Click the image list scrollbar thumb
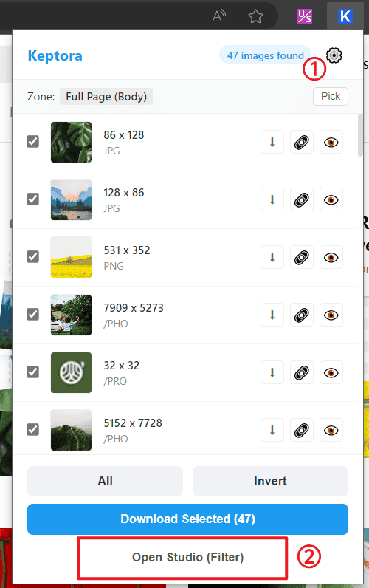The image size is (369, 588). (x=360, y=135)
